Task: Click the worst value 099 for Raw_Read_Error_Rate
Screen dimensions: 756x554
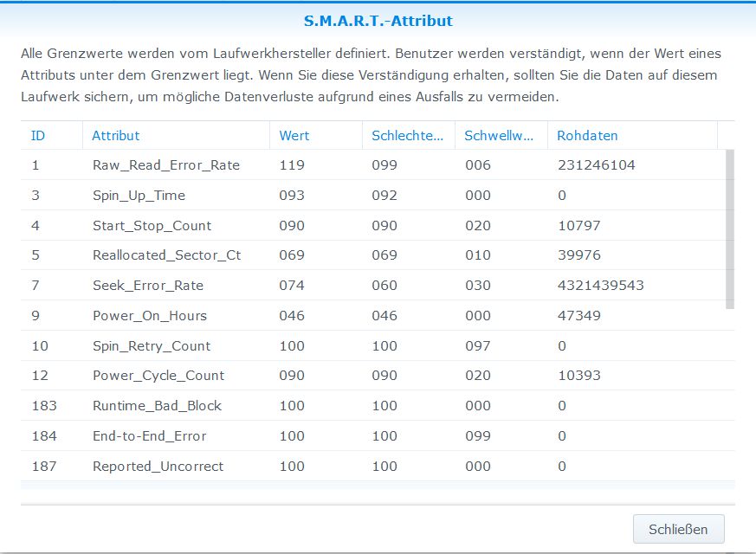Action: [384, 165]
